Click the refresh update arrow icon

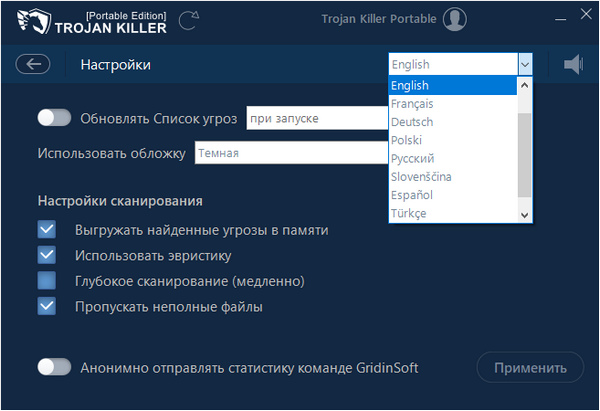click(189, 21)
